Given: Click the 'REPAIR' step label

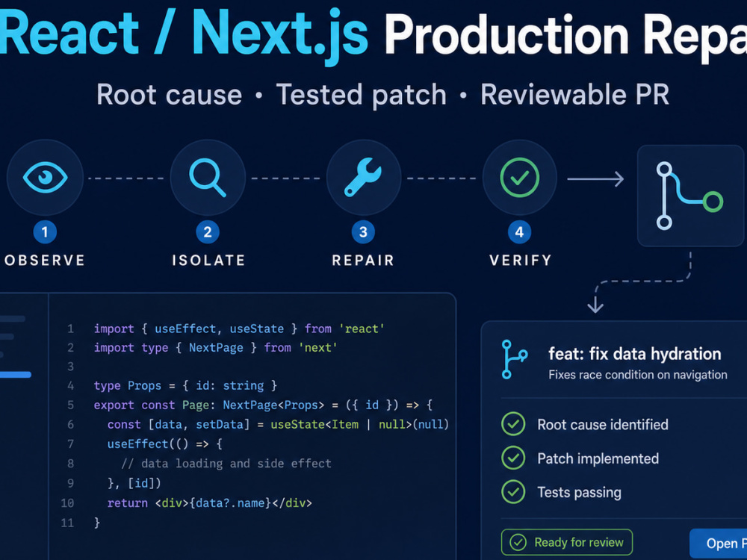Looking at the screenshot, I should coord(363,261).
